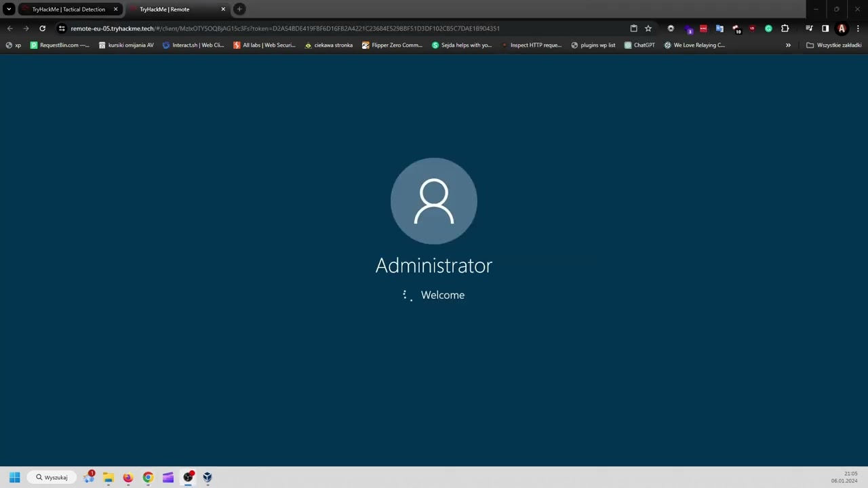Click the Welcome loading text

(x=443, y=295)
